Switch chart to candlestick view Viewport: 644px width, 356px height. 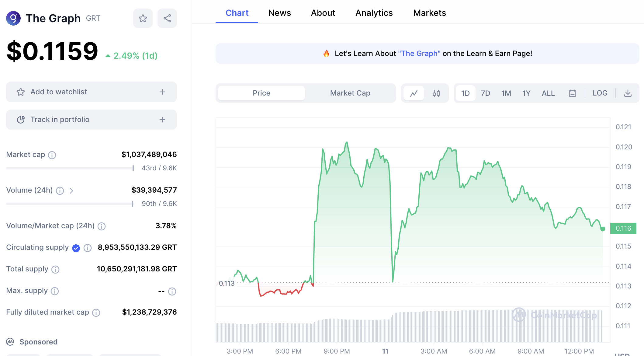click(436, 93)
